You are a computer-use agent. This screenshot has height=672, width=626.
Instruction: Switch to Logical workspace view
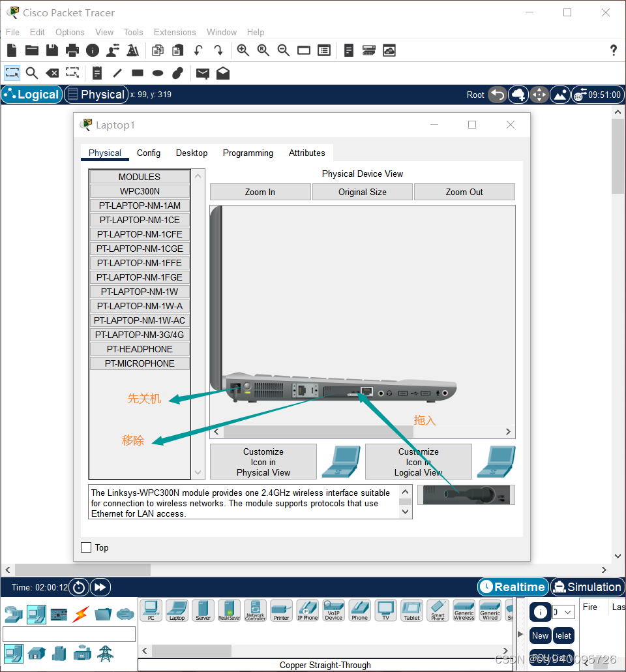click(32, 95)
